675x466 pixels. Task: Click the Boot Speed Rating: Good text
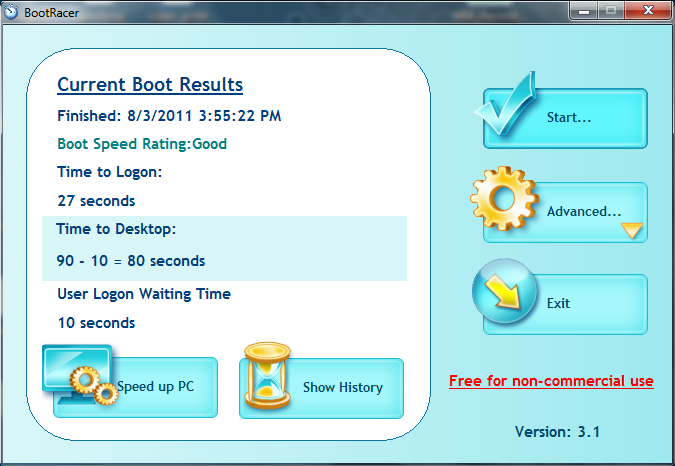tap(142, 144)
